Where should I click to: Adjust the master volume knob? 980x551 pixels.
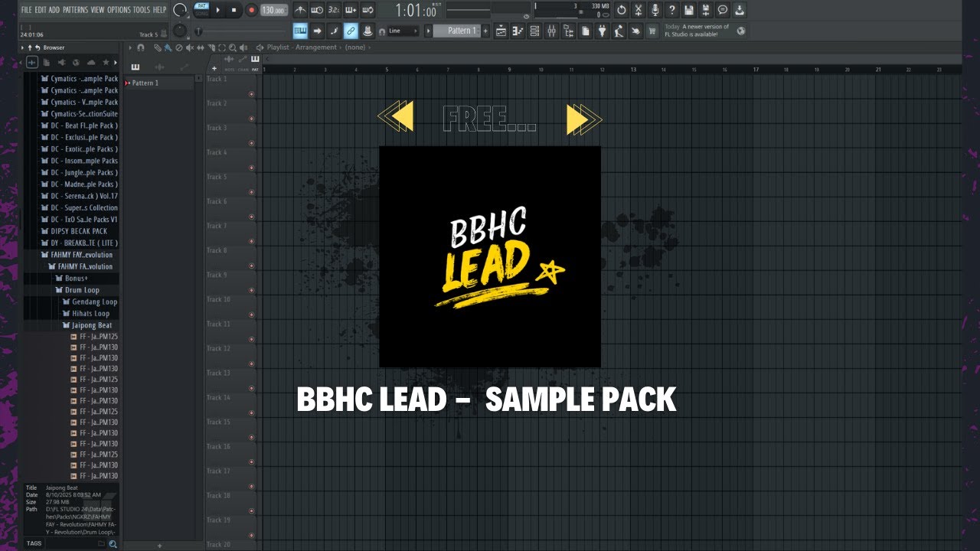point(180,10)
